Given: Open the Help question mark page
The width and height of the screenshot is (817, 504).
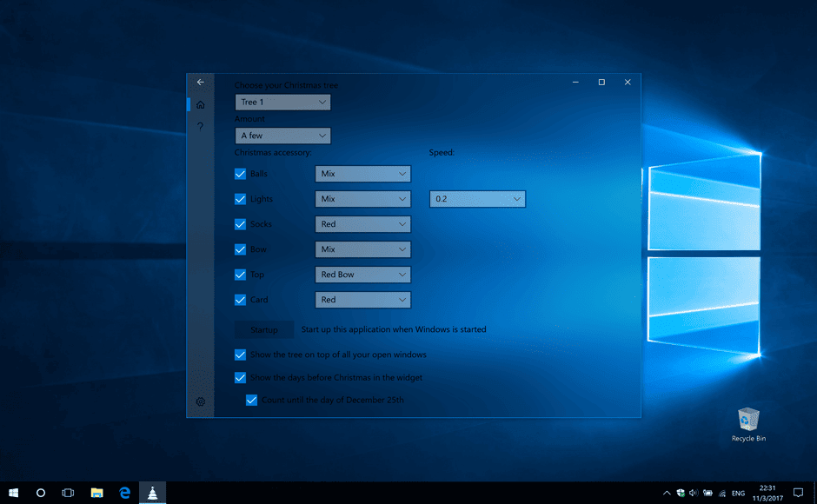Looking at the screenshot, I should tap(200, 127).
